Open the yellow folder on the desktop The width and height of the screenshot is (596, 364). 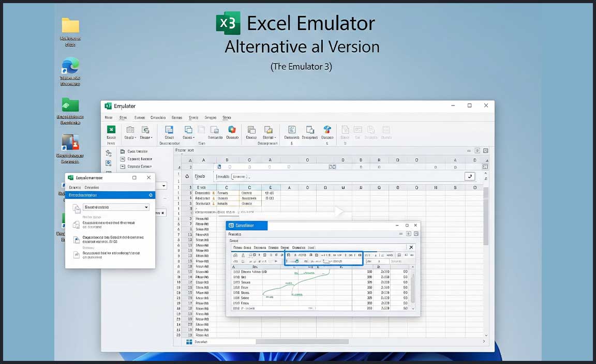click(x=70, y=26)
